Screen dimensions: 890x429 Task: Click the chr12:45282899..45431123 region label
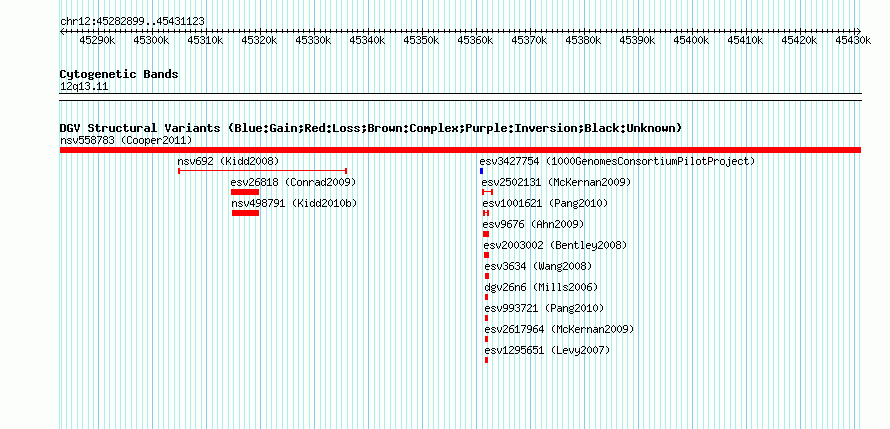click(132, 22)
